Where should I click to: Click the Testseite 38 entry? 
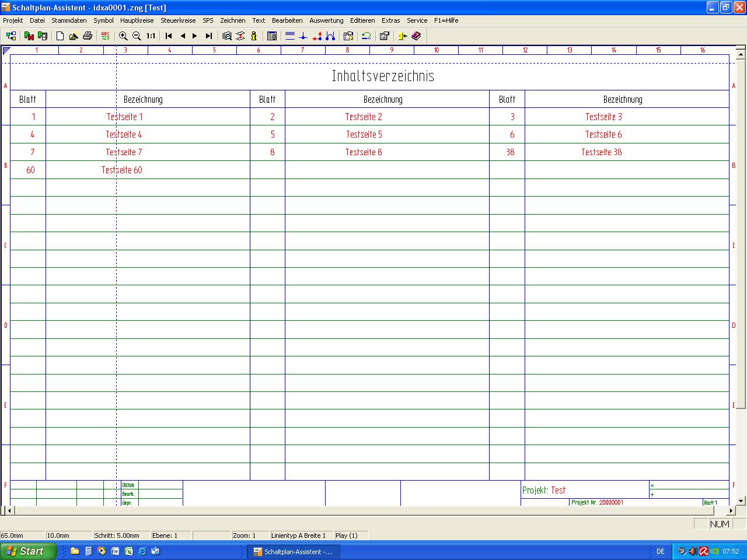pyautogui.click(x=602, y=152)
